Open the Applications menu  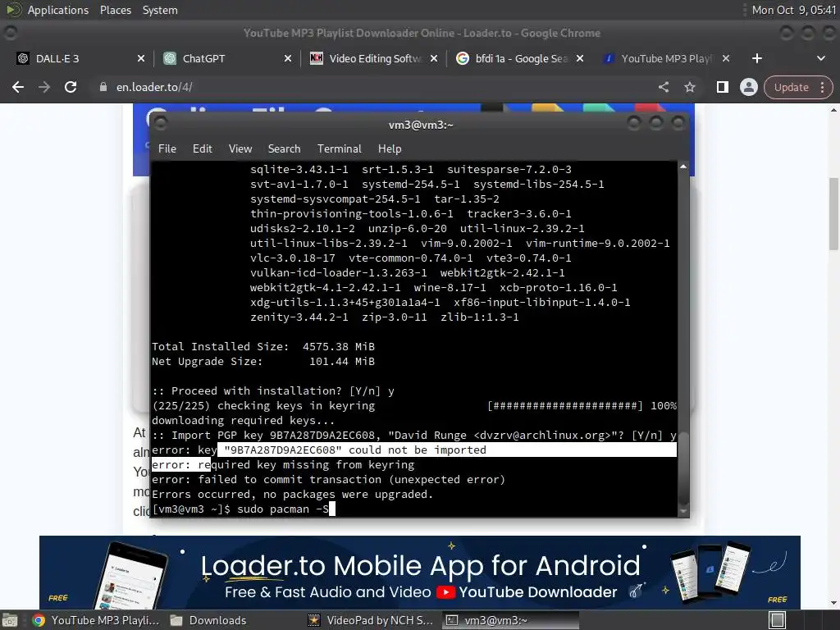point(58,10)
